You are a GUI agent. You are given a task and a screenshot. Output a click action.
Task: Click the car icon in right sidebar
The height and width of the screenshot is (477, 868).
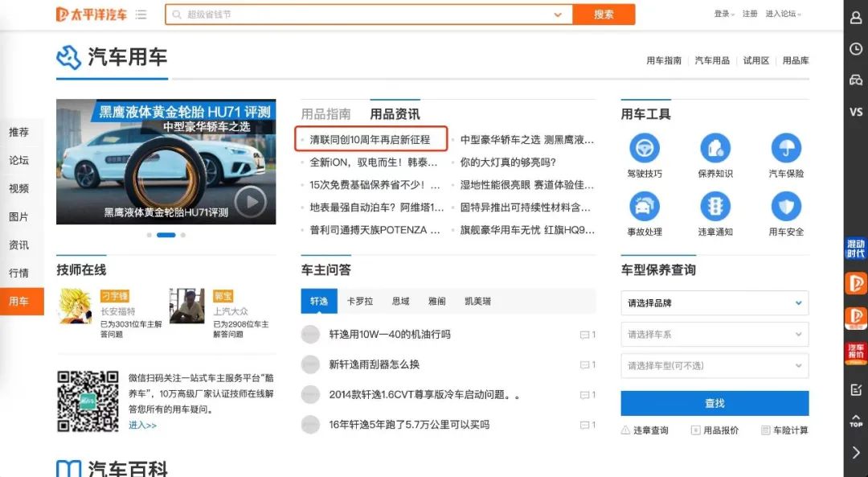[856, 80]
